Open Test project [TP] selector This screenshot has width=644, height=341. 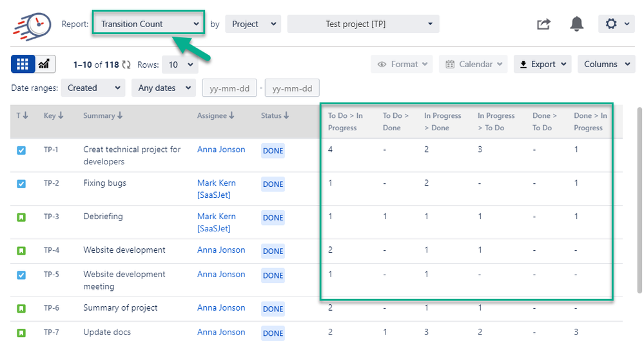[x=363, y=24]
